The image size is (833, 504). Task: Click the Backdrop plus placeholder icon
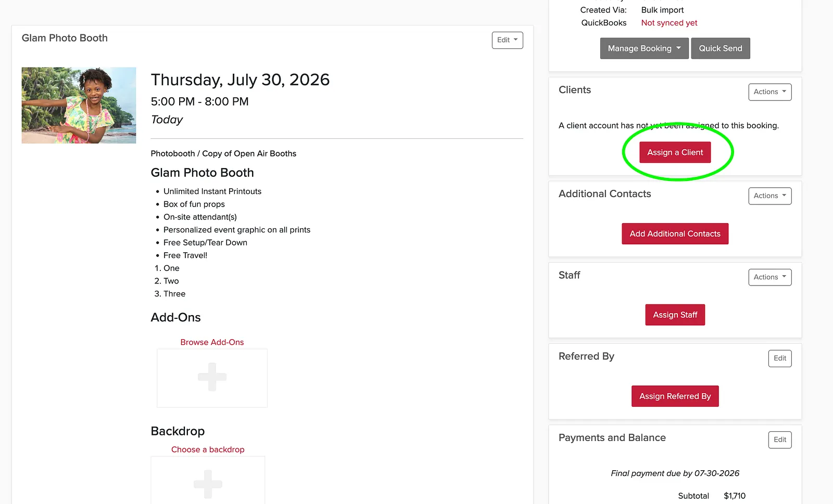pyautogui.click(x=208, y=484)
